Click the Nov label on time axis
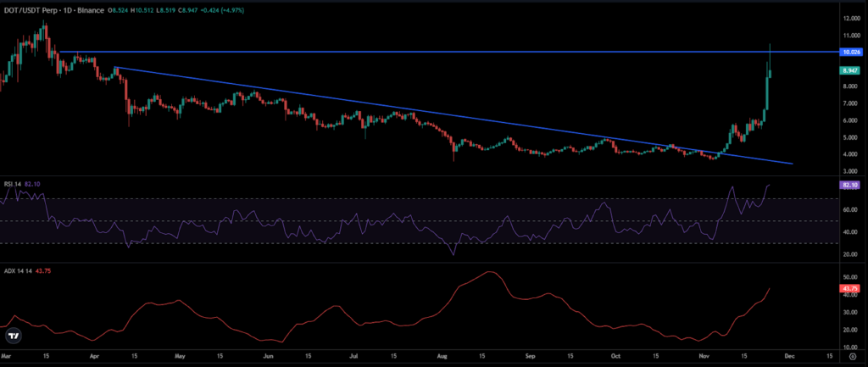Screen dimensions: 868x367 (x=704, y=355)
